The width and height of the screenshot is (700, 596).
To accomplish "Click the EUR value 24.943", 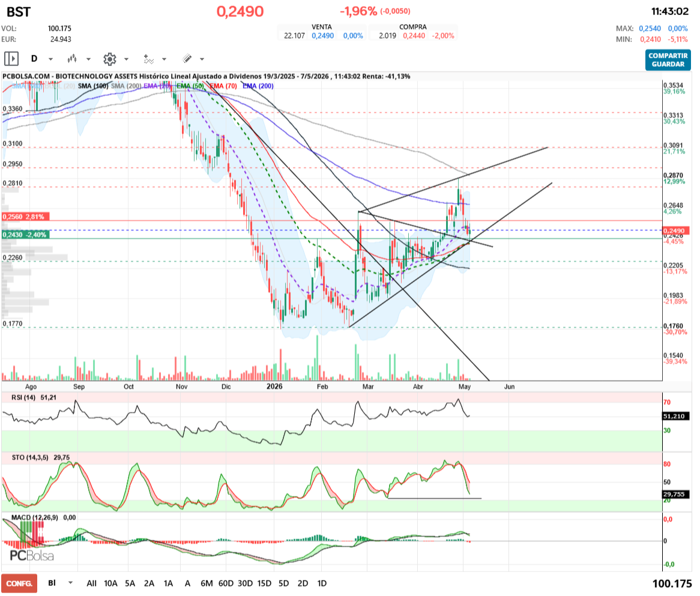I will pos(61,39).
